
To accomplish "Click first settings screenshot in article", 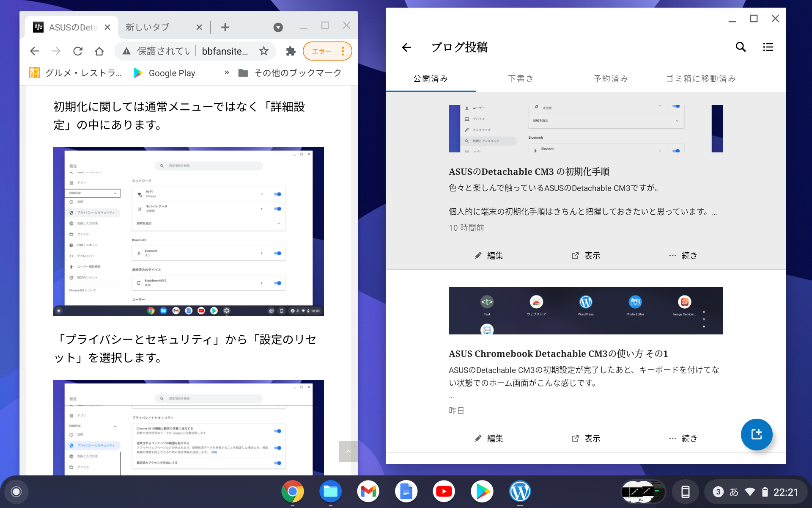I will pyautogui.click(x=189, y=232).
